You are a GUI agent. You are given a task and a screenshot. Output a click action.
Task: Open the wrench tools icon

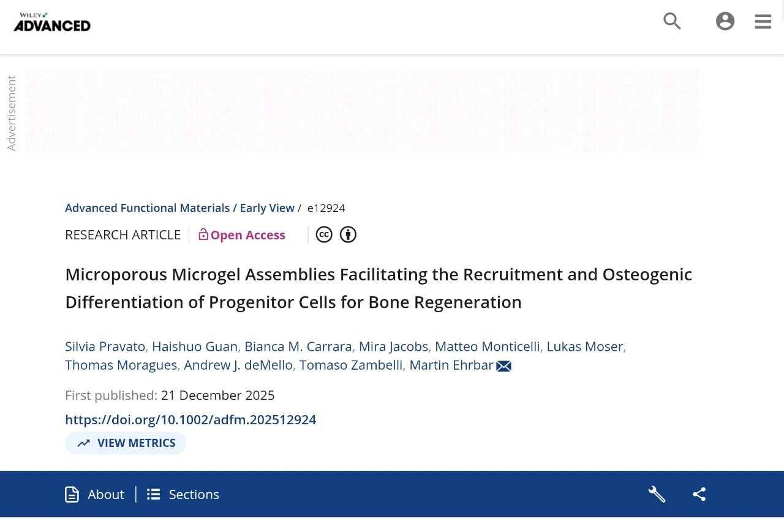click(657, 494)
